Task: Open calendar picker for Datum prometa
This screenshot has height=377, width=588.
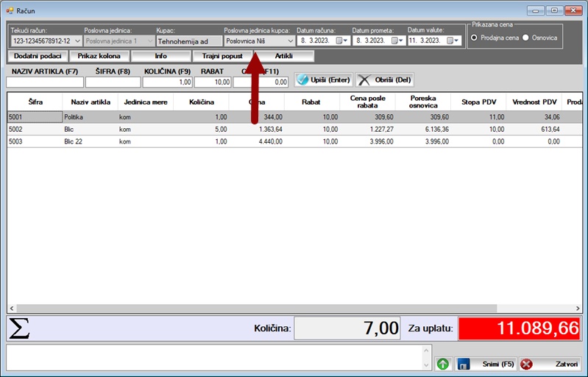Action: (397, 40)
